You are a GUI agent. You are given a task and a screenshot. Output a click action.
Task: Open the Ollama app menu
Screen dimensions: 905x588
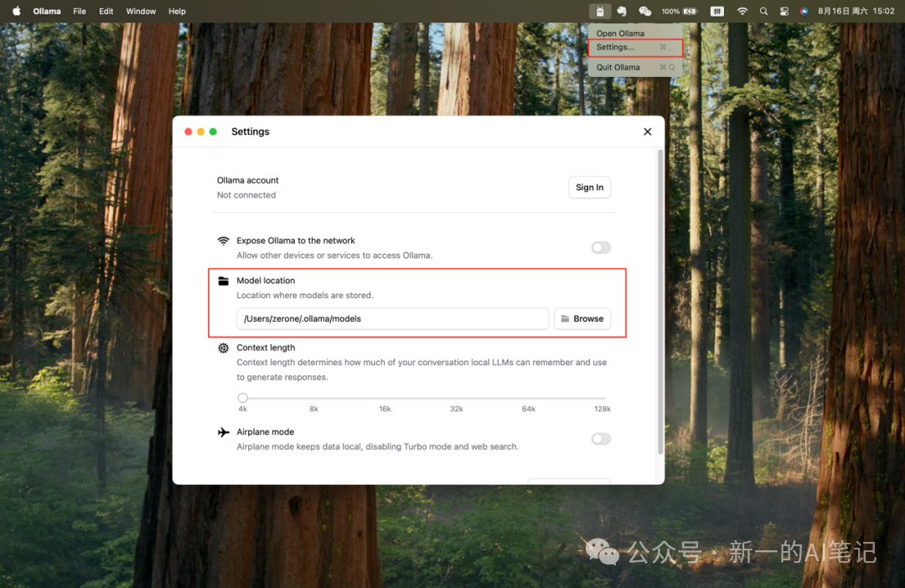coord(47,11)
